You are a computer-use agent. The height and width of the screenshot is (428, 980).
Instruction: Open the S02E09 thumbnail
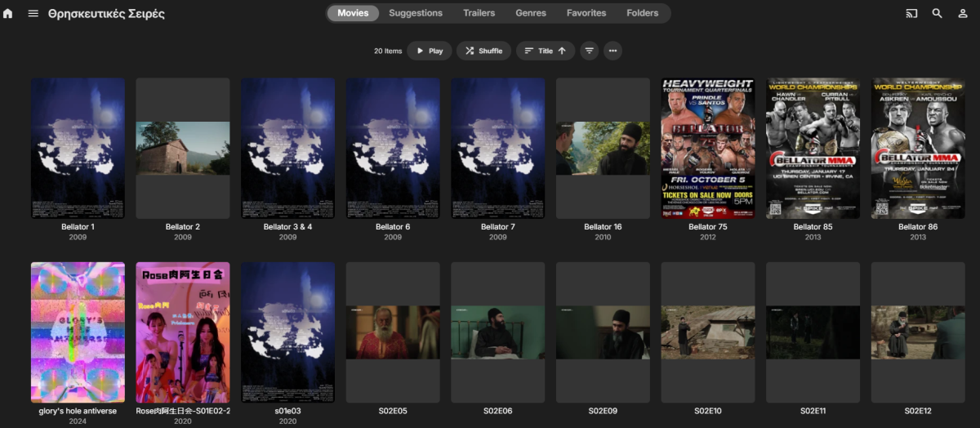click(x=603, y=332)
